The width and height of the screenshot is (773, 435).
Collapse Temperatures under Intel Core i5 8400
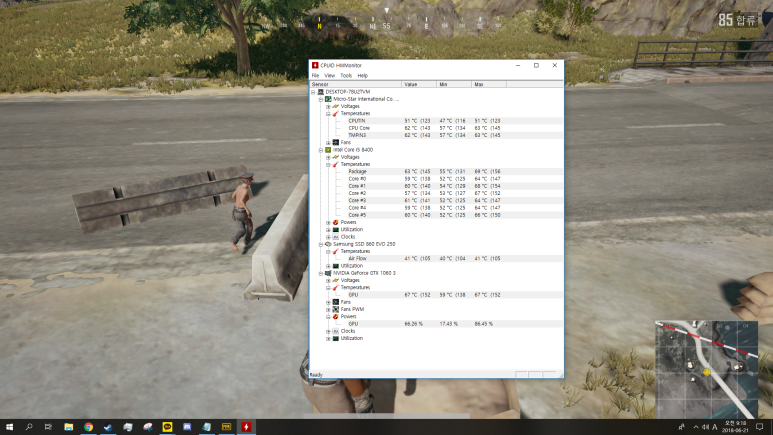click(x=327, y=164)
